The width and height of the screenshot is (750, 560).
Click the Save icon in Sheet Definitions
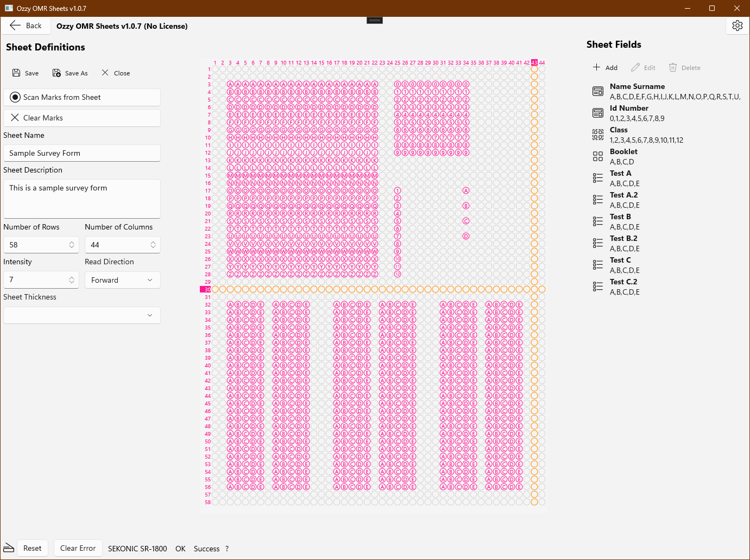coord(16,73)
